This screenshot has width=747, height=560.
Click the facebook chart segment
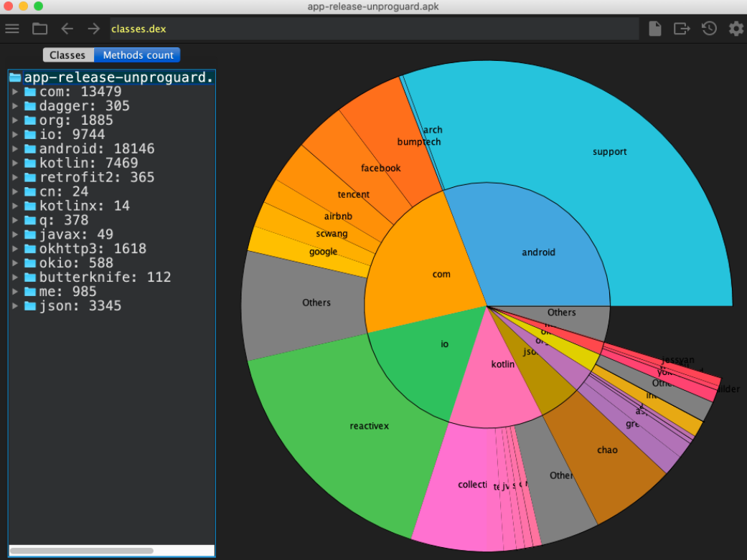pos(380,168)
